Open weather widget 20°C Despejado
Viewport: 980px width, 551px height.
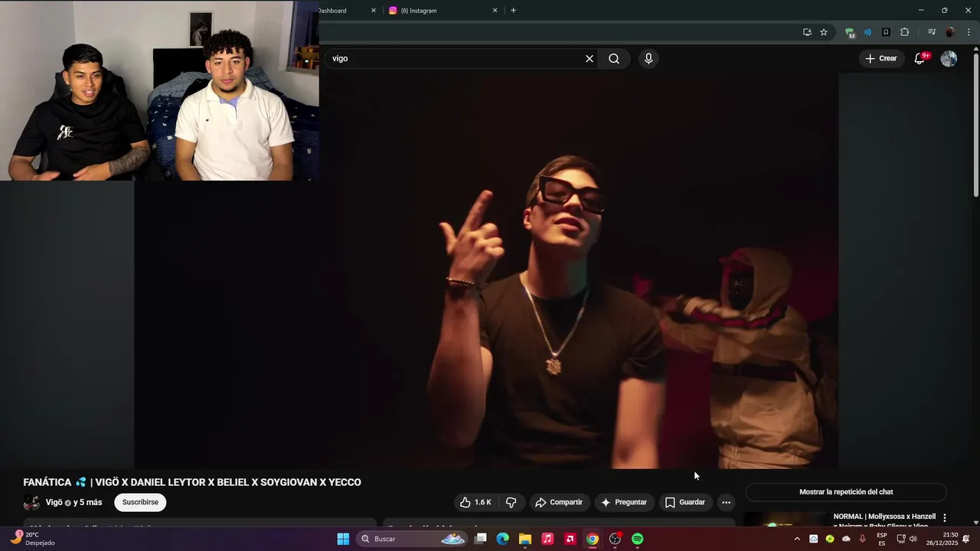[32, 539]
